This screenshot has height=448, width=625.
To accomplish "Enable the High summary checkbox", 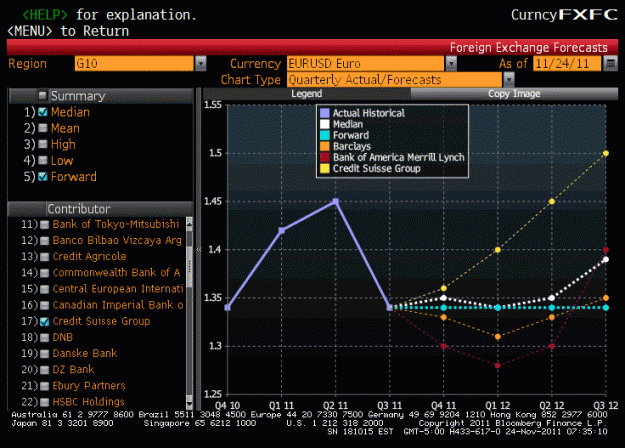I will [x=42, y=144].
